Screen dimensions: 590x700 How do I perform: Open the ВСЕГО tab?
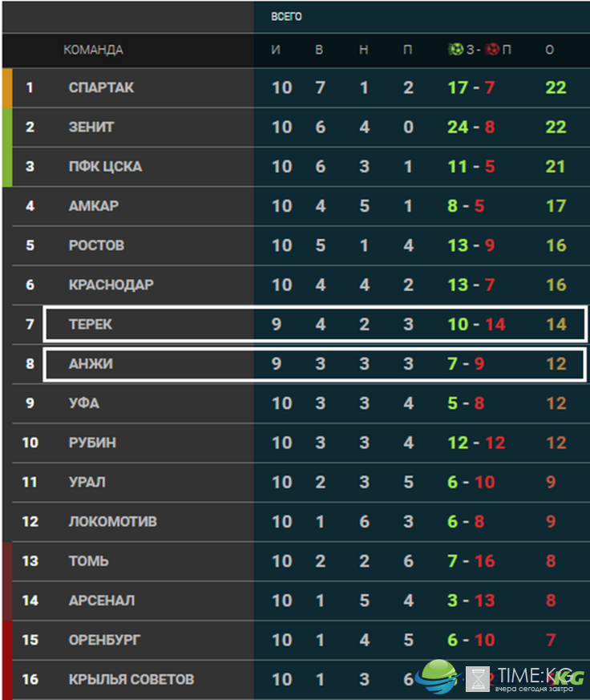(x=286, y=17)
